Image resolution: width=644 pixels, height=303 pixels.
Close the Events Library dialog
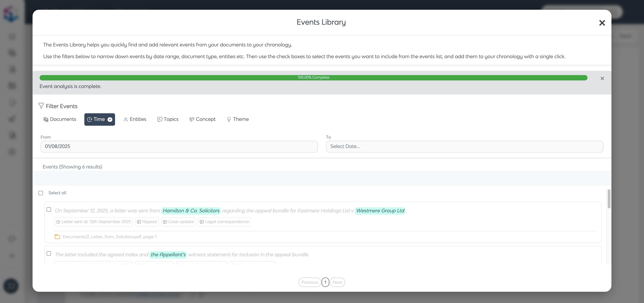point(602,23)
